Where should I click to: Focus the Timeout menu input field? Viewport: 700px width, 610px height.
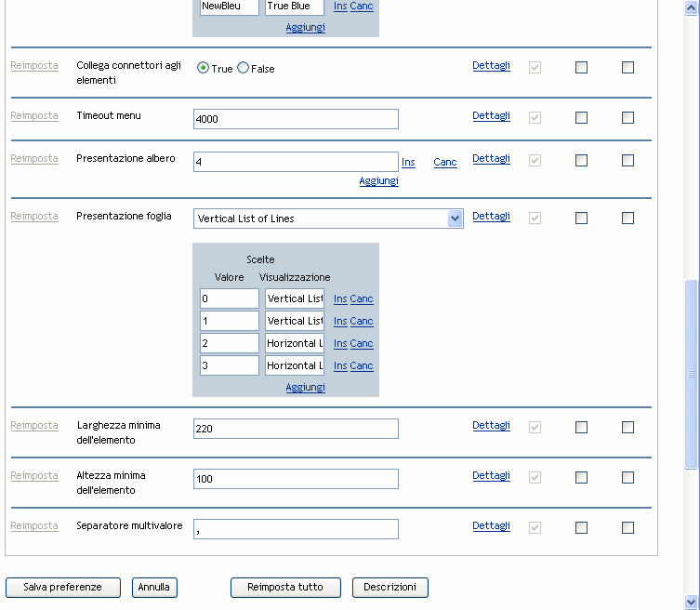tap(296, 119)
